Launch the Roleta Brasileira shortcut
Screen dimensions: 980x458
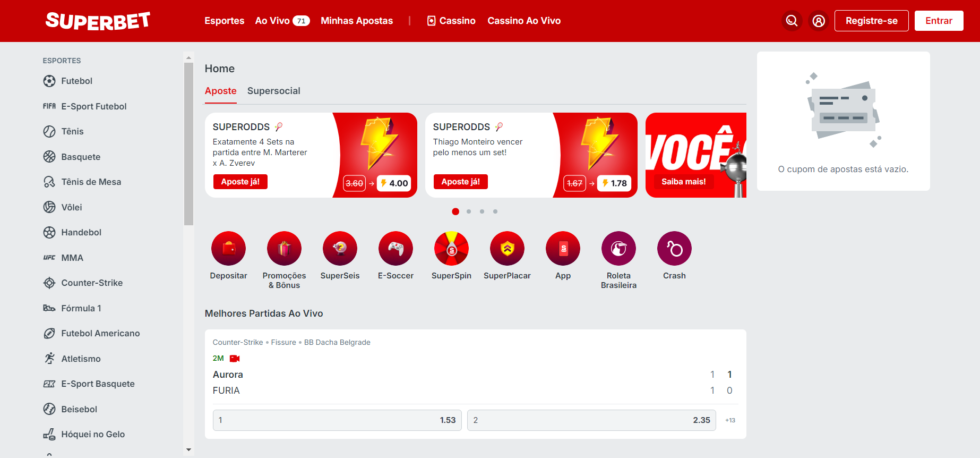click(618, 248)
